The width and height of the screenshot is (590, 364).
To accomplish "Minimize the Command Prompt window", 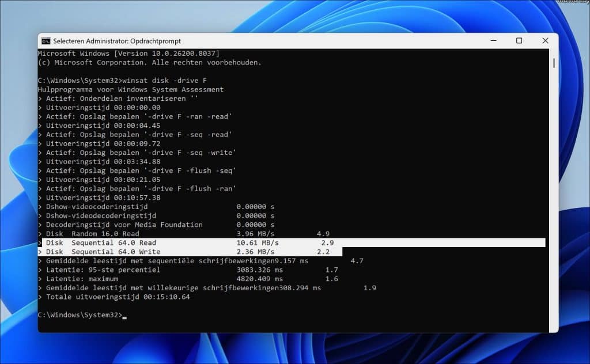I will tap(493, 40).
